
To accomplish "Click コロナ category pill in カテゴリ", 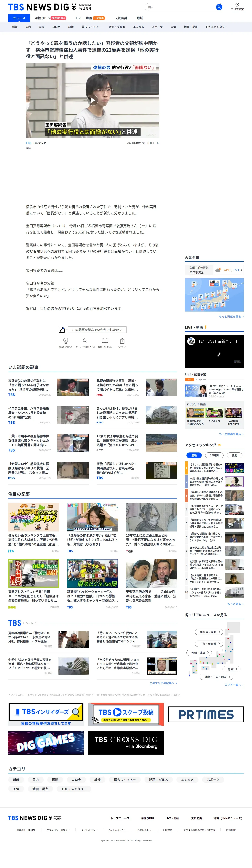I will coord(76,779).
